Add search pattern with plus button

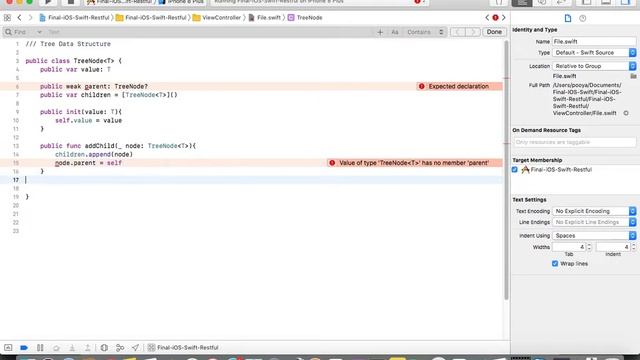380,32
